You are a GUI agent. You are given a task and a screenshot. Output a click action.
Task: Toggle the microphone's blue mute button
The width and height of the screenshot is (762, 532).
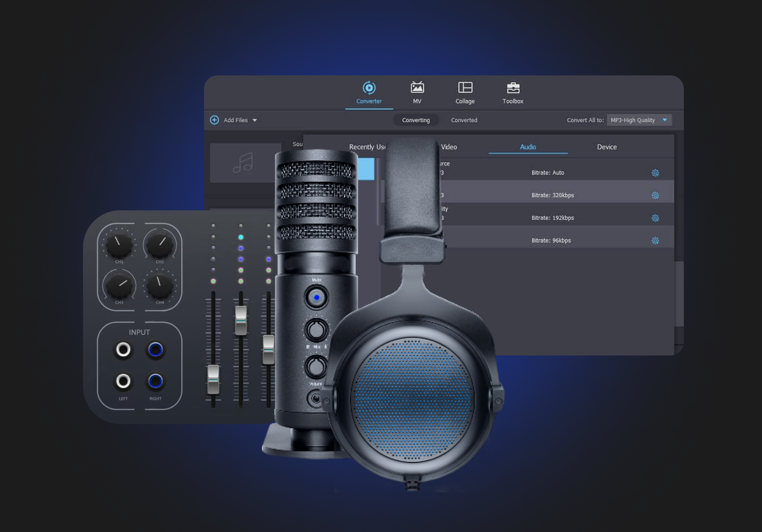point(316,297)
